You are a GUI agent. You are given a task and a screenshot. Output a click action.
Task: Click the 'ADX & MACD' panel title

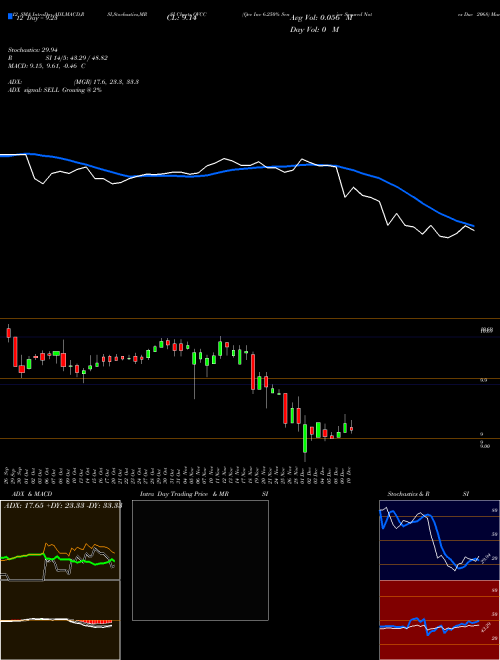coord(32,494)
